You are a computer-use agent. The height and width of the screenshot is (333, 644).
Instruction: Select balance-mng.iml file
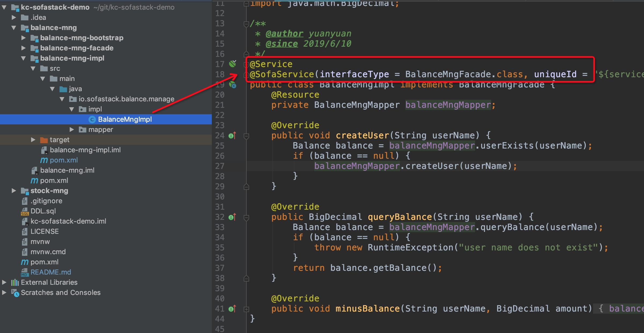[67, 170]
